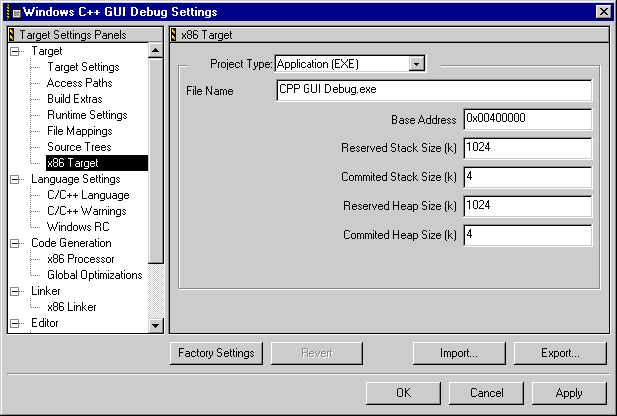Select the Windows RC panel
617x416 pixels.
point(78,227)
